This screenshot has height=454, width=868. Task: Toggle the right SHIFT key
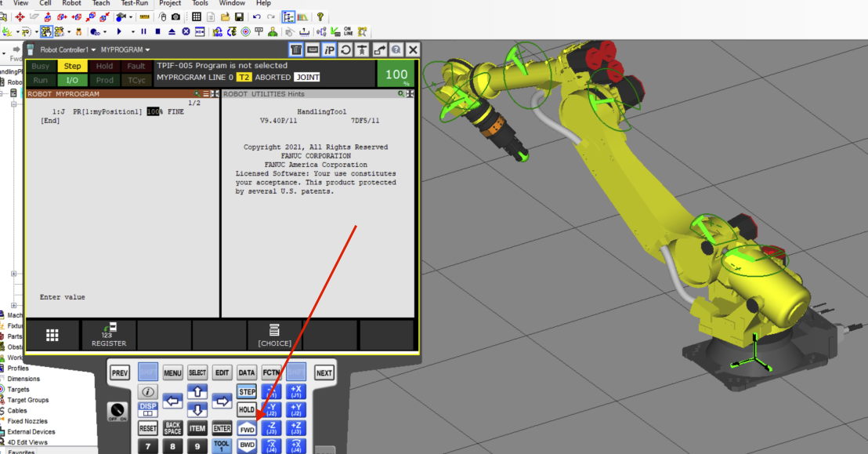pyautogui.click(x=296, y=372)
